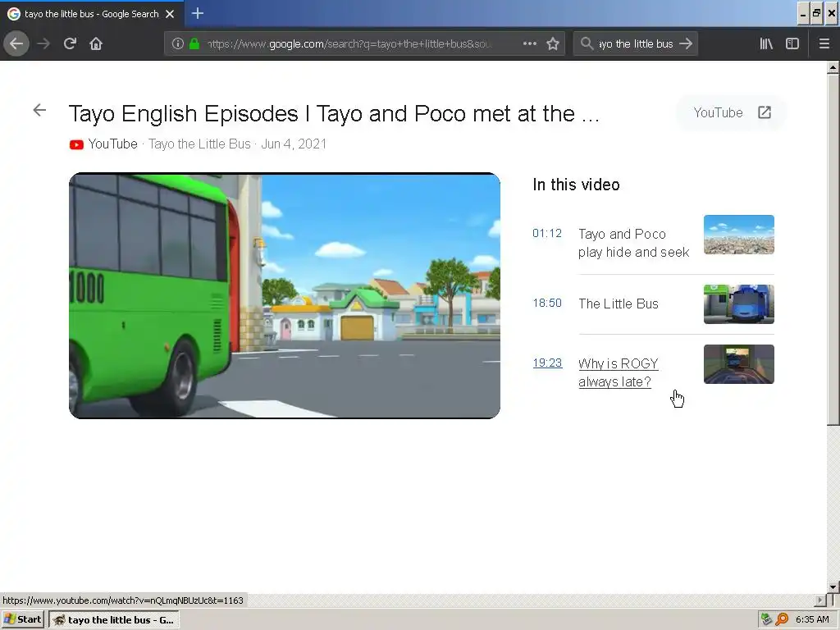The height and width of the screenshot is (630, 840).
Task: Reload the current page
Action: 70,43
